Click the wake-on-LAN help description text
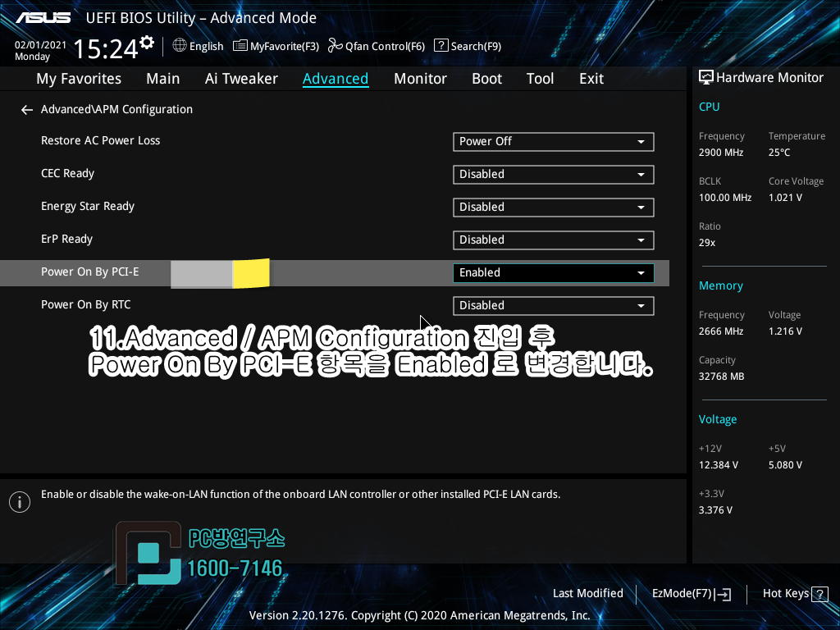Screen dimensions: 840x630 pos(300,495)
